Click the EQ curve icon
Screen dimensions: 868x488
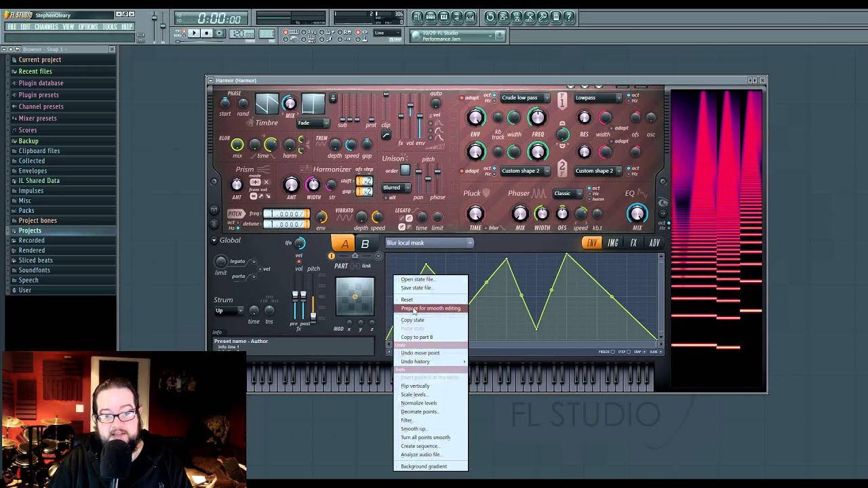click(642, 194)
